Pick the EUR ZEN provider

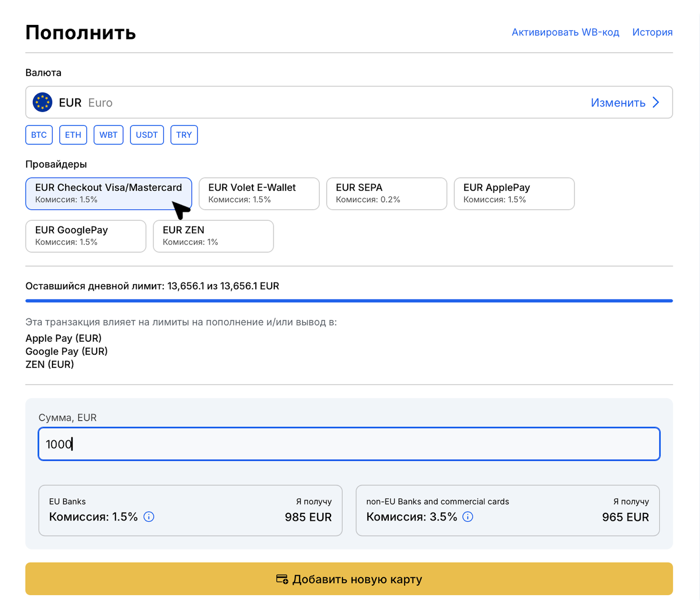[x=213, y=236]
